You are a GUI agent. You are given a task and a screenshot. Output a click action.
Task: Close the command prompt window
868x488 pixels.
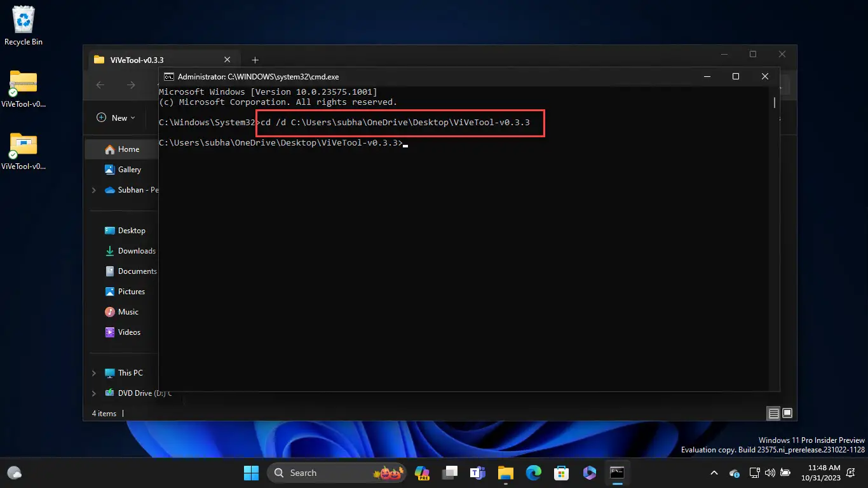[765, 76]
